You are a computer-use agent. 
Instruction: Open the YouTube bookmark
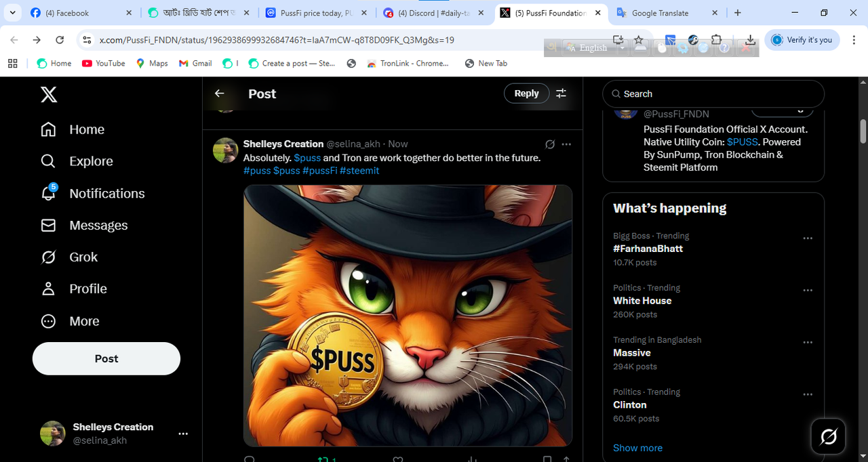[103, 63]
